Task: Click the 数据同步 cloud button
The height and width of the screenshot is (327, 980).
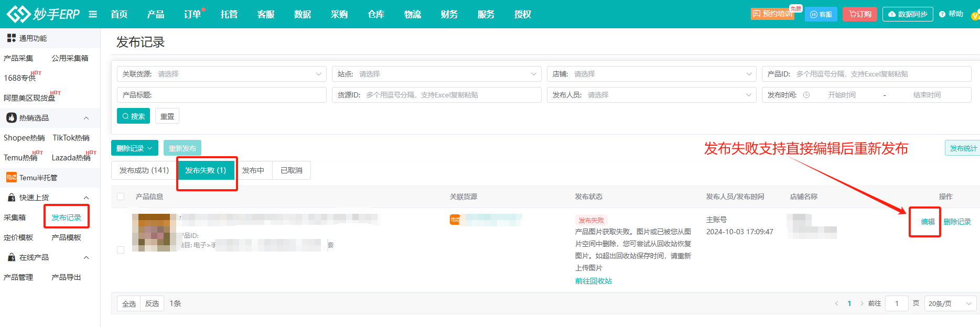Action: 908,14
